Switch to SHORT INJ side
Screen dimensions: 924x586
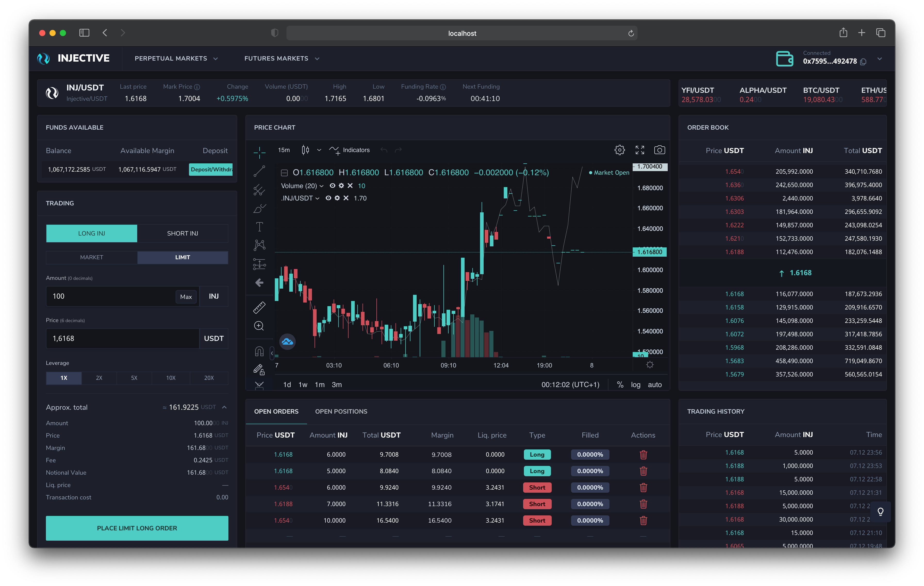182,233
